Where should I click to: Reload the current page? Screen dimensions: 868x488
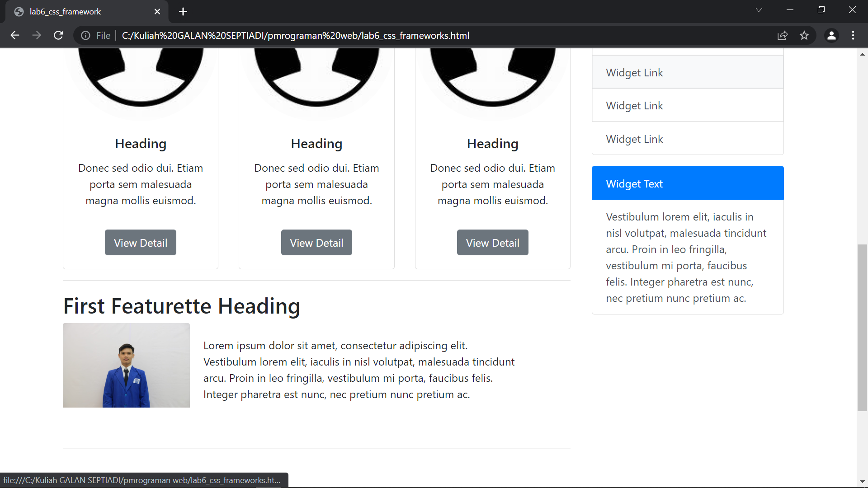58,35
